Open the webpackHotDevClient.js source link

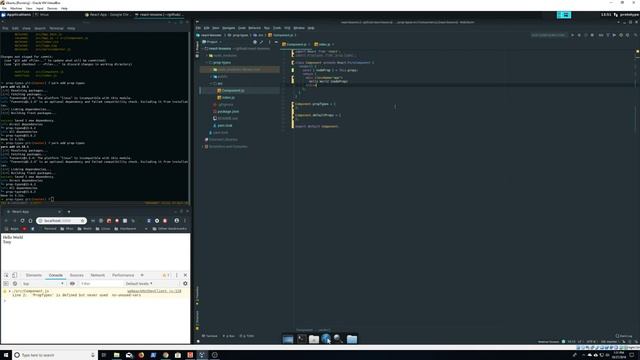tap(154, 291)
